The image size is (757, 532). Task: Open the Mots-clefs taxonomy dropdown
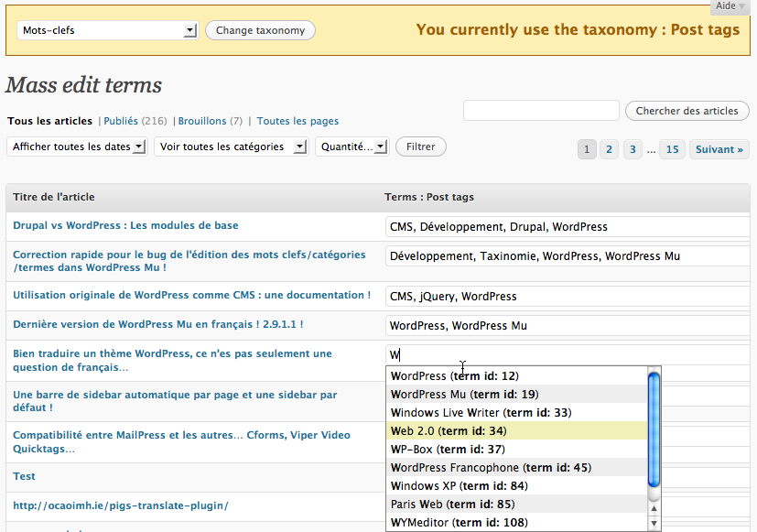point(107,30)
